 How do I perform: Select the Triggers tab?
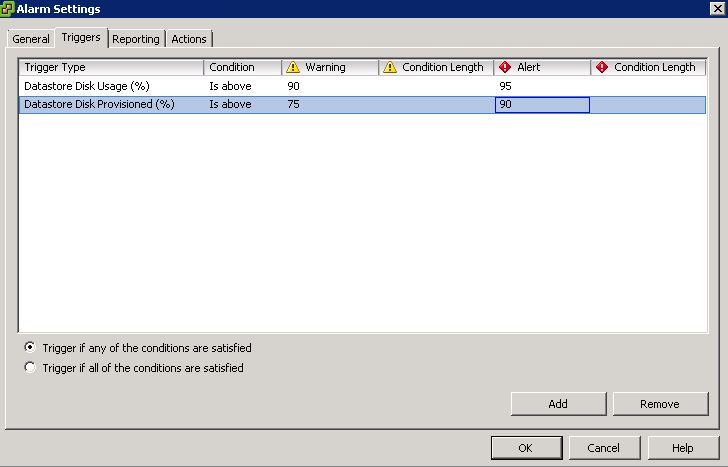[x=81, y=38]
